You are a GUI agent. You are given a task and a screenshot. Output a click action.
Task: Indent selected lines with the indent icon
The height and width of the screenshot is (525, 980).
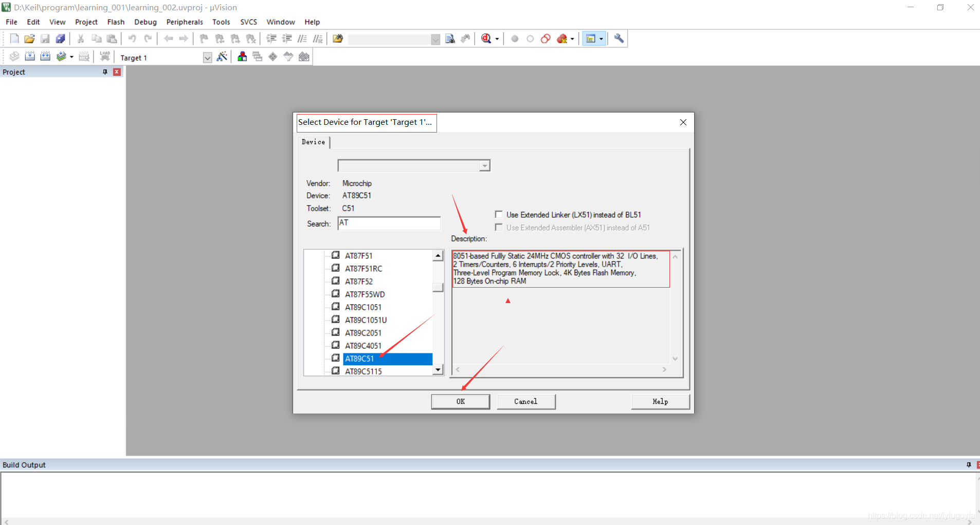pyautogui.click(x=271, y=39)
